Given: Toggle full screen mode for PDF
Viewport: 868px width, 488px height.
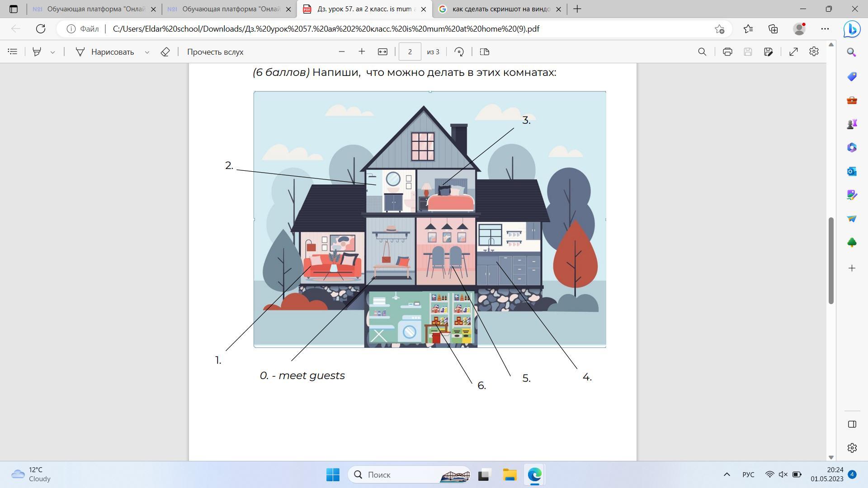Looking at the screenshot, I should coord(793,52).
